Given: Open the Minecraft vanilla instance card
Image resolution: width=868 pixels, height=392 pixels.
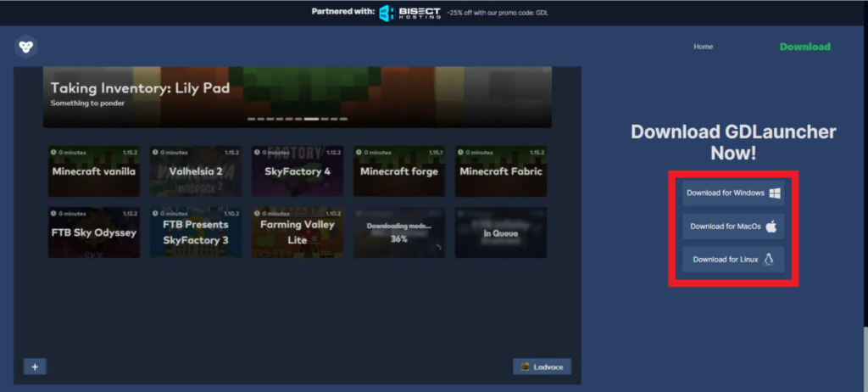Looking at the screenshot, I should 93,171.
